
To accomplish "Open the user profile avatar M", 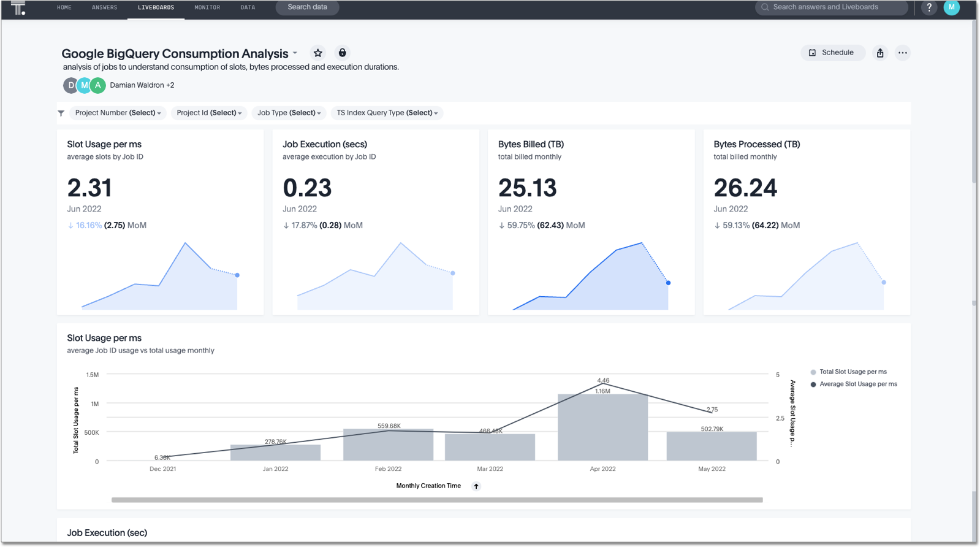I will click(951, 7).
